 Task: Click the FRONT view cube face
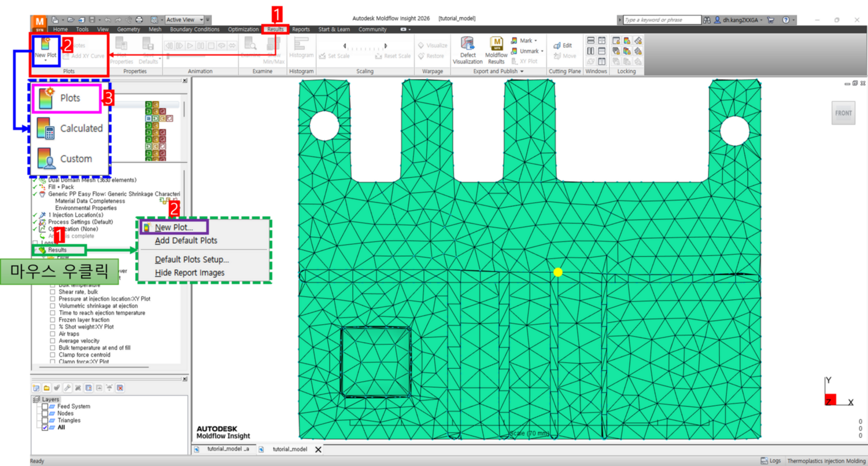click(x=843, y=113)
